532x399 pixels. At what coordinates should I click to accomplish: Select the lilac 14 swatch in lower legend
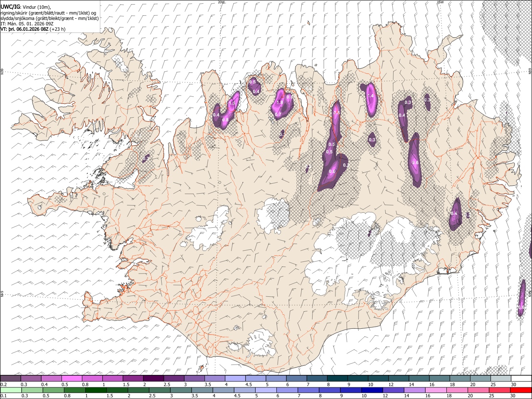[414, 390]
